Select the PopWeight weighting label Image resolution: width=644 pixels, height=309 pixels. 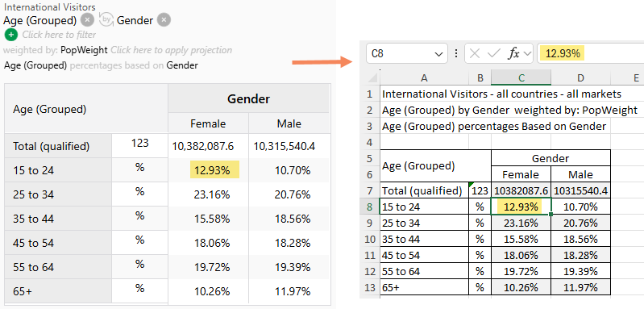[84, 50]
